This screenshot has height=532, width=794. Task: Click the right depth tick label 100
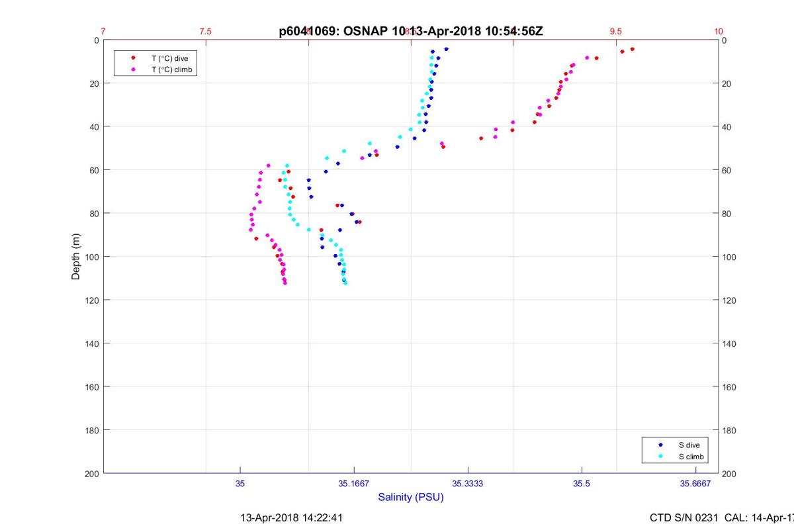coord(730,257)
